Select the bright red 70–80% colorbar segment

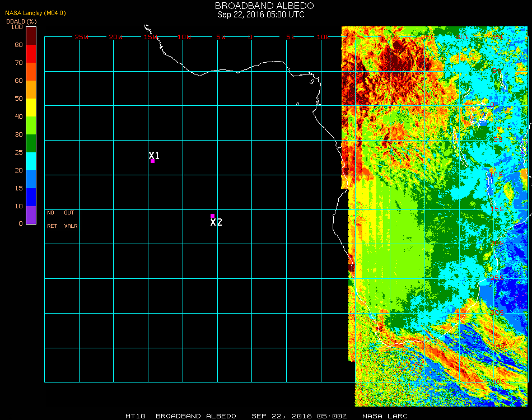coord(31,53)
